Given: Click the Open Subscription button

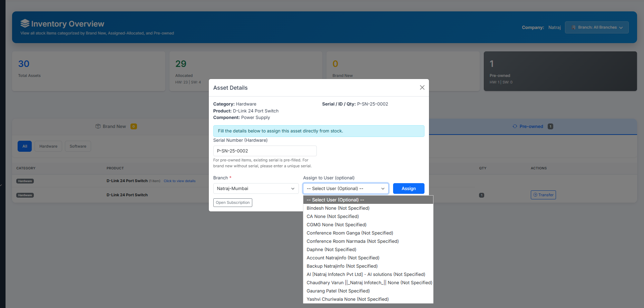Looking at the screenshot, I should 233,202.
